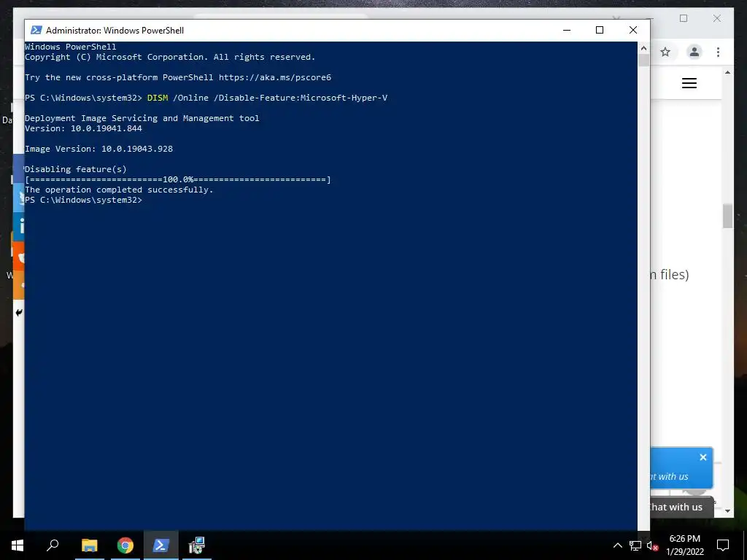Open Chrome's three-dot menu

tap(718, 52)
